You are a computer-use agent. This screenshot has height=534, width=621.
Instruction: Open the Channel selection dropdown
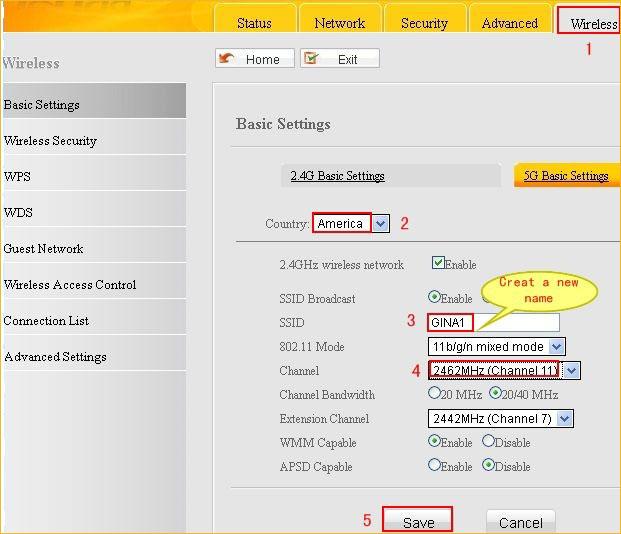pyautogui.click(x=570, y=370)
